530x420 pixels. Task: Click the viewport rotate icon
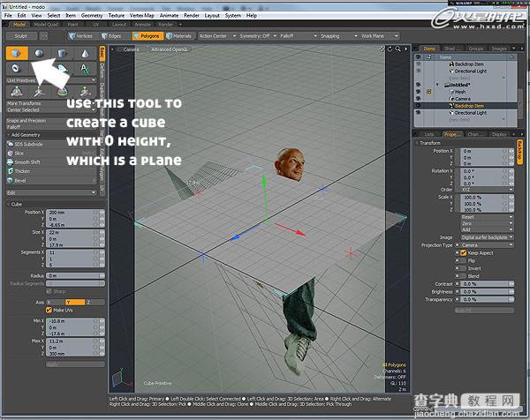(390, 49)
